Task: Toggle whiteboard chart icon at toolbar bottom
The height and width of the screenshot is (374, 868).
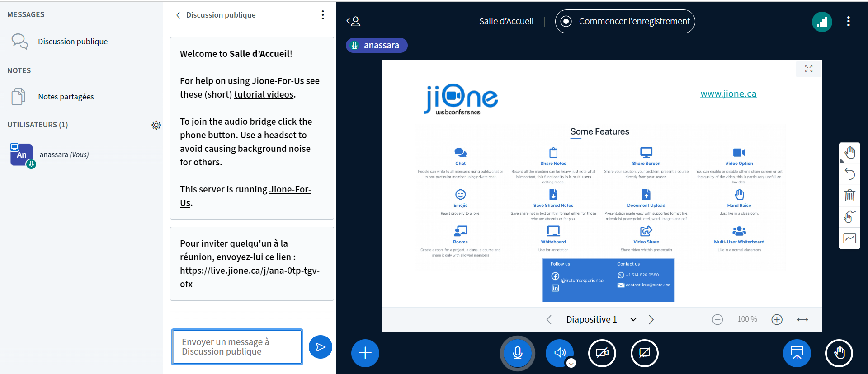Action: (x=850, y=238)
